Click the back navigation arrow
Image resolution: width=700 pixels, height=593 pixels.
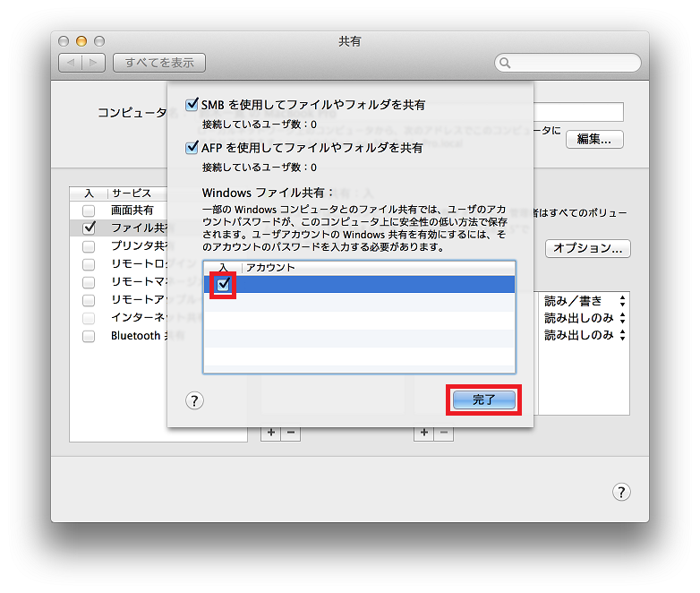72,63
